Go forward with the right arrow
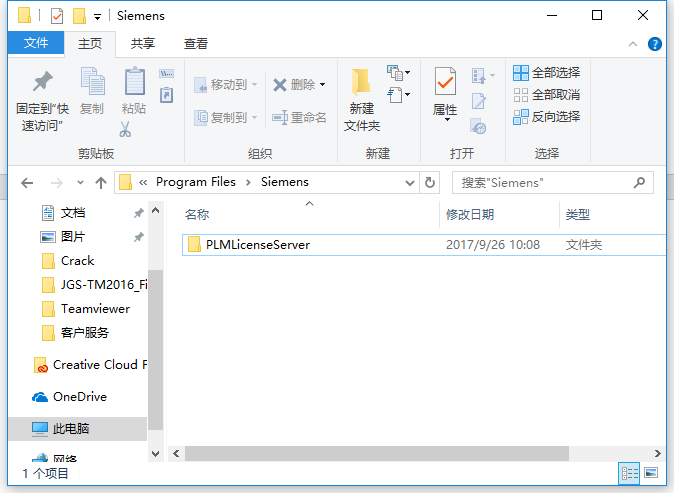This screenshot has width=674, height=493. (x=56, y=183)
